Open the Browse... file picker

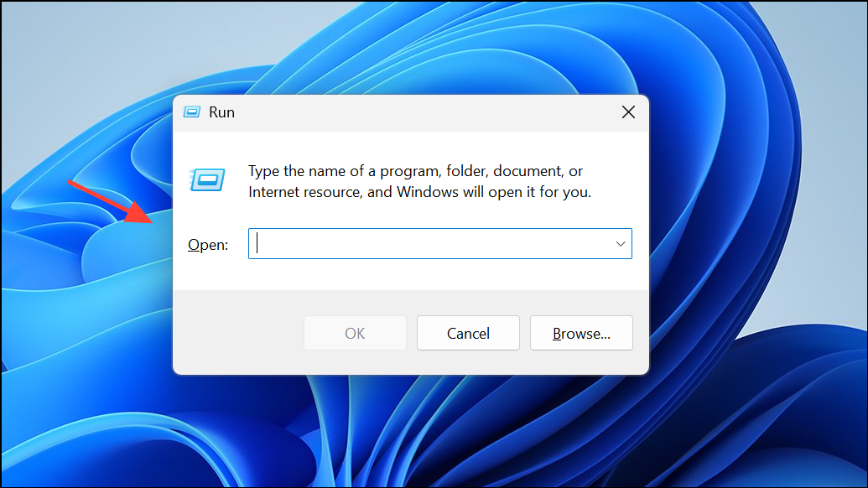[x=581, y=333]
